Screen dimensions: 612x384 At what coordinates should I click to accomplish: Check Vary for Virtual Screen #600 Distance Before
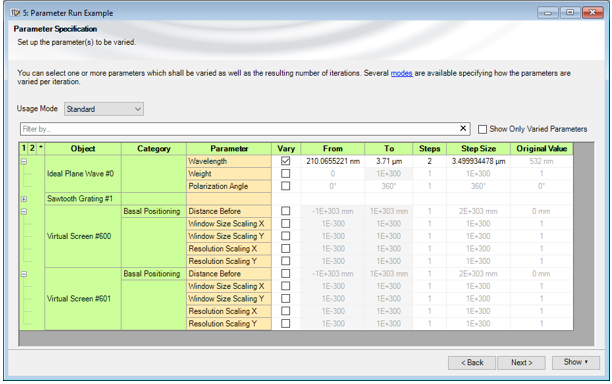click(x=286, y=211)
